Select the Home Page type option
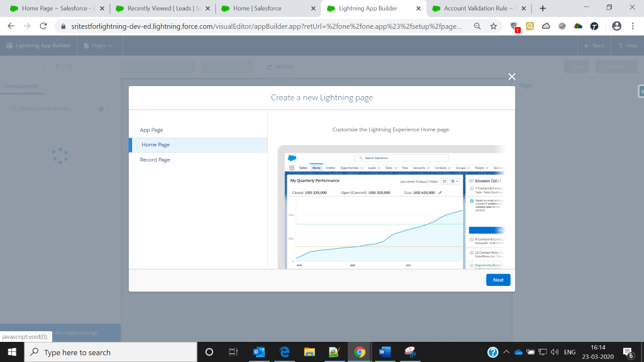 155,145
